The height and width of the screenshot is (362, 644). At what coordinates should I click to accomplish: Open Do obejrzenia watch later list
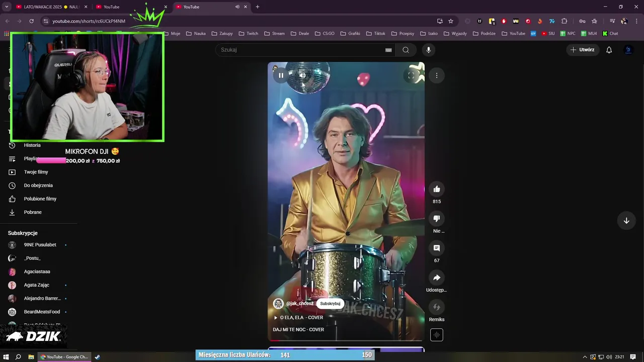[x=39, y=186]
